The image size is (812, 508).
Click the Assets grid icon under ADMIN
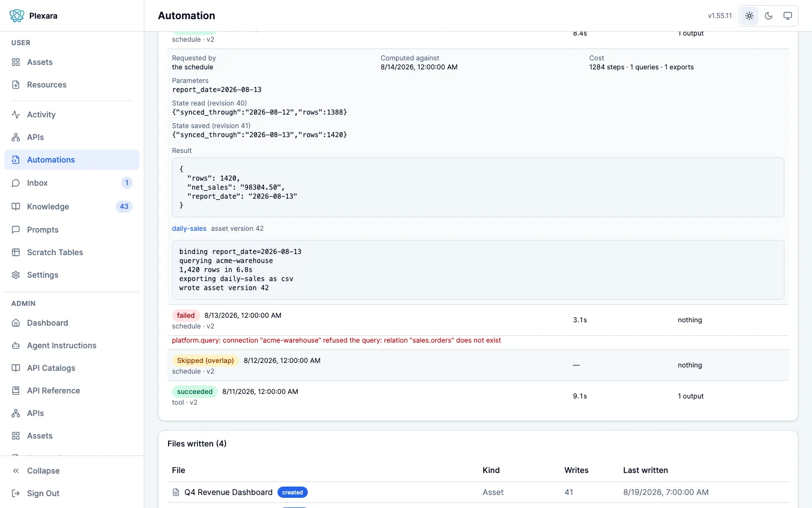[x=16, y=436]
